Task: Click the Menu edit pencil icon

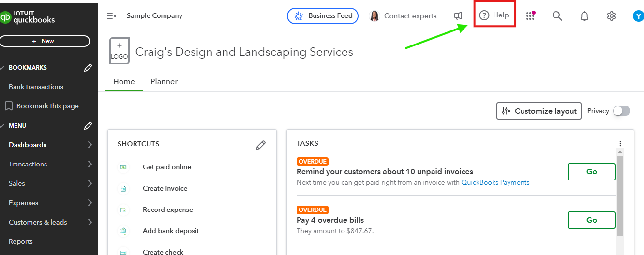Action: point(88,126)
